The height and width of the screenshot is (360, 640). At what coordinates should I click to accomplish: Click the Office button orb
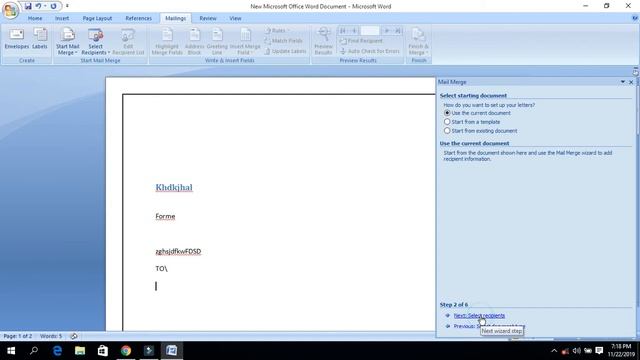coord(10,10)
